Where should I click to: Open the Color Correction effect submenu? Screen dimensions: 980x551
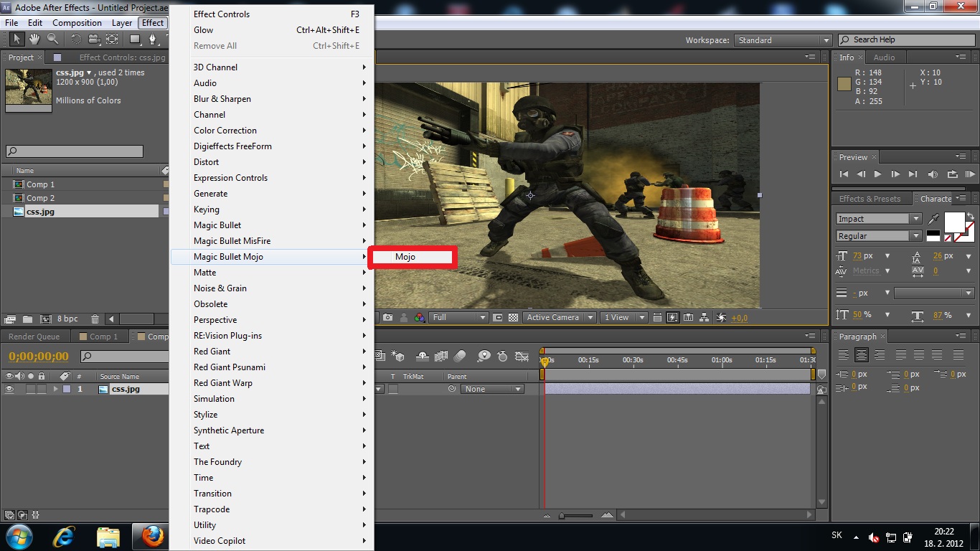click(x=272, y=131)
